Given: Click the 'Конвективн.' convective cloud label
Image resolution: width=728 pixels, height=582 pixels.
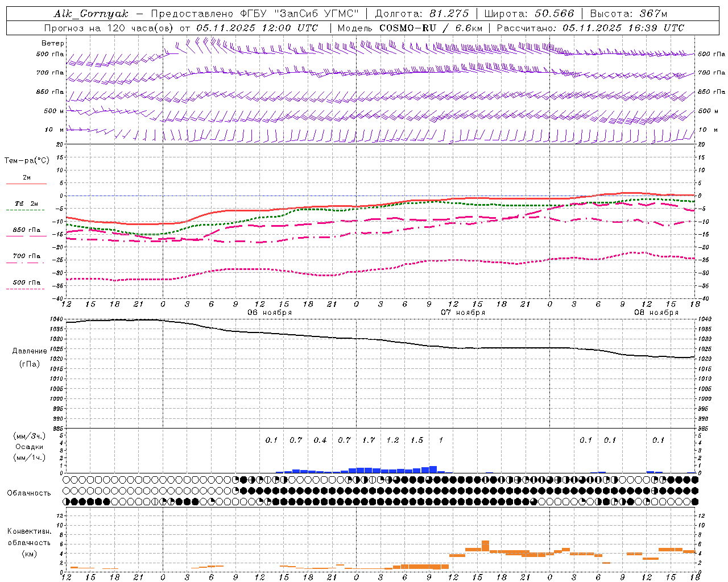Looking at the screenshot, I should (29, 531).
